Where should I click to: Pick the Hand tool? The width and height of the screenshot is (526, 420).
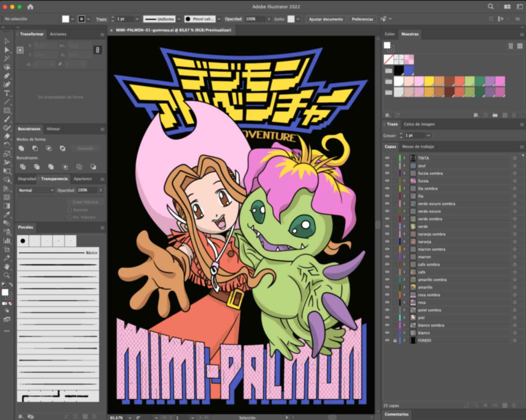tap(7, 267)
